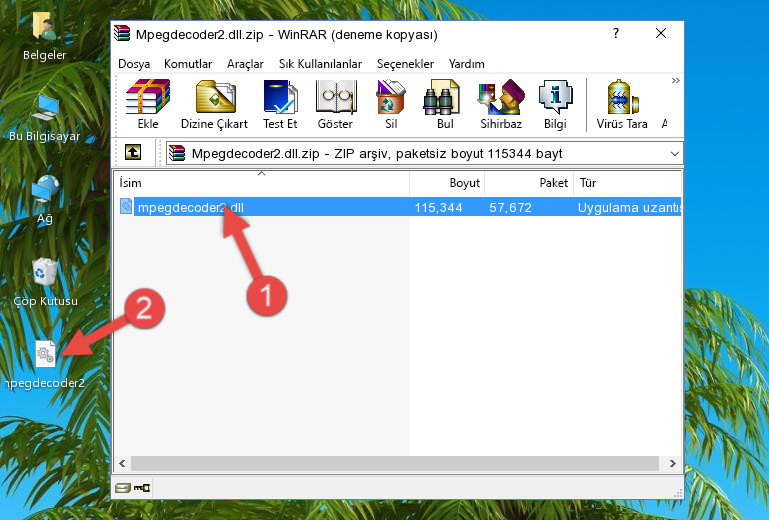
Task: Click the Test Et toolbar icon
Action: coord(280,104)
